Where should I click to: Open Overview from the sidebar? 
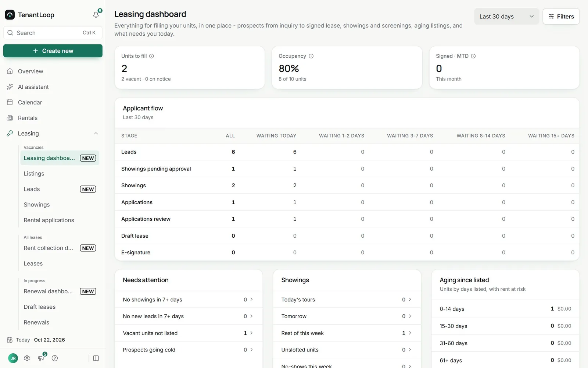coord(53,71)
